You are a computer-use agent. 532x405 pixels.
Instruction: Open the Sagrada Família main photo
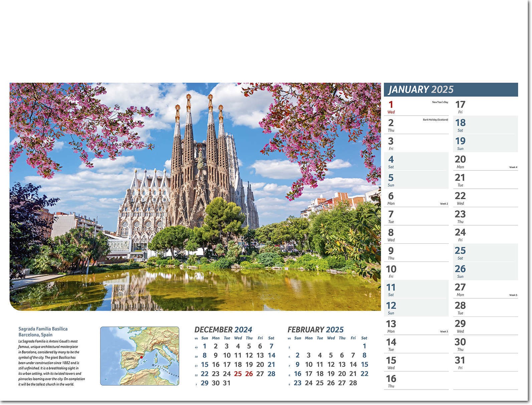[x=195, y=197]
